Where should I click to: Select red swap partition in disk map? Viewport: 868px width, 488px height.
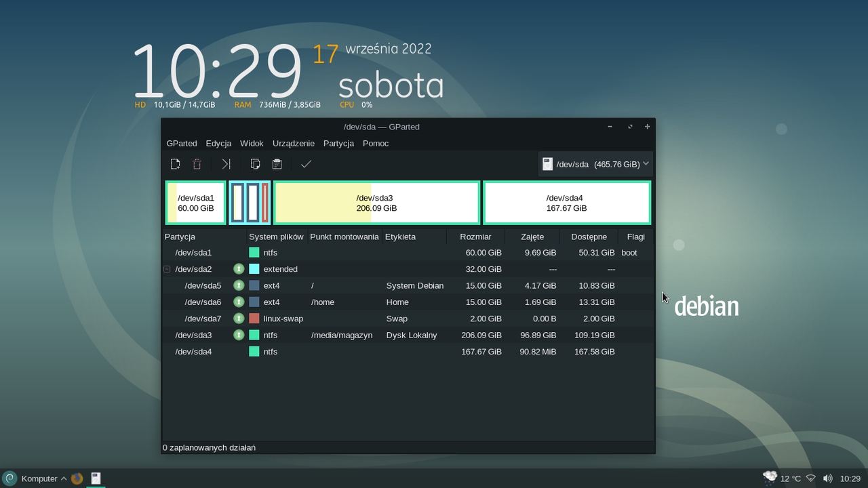coord(265,203)
